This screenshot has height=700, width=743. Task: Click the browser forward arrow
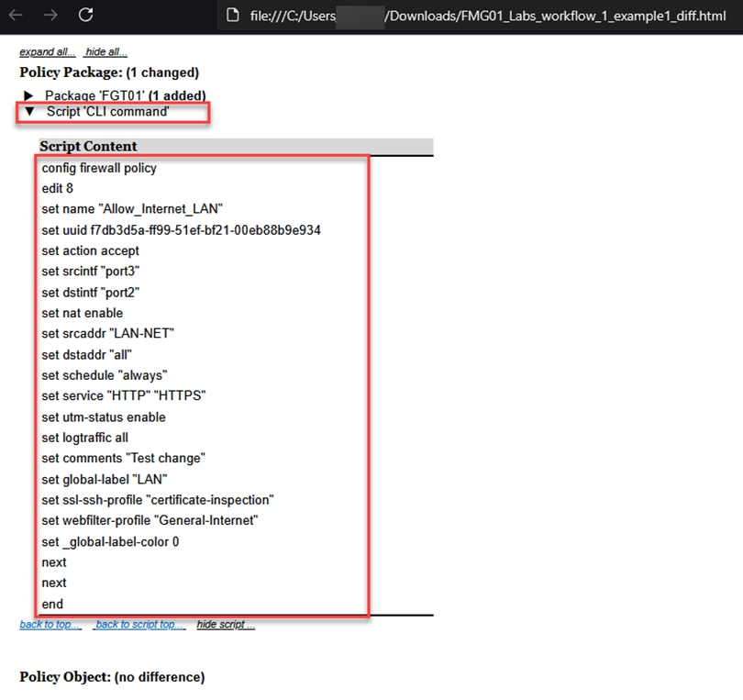pyautogui.click(x=50, y=16)
